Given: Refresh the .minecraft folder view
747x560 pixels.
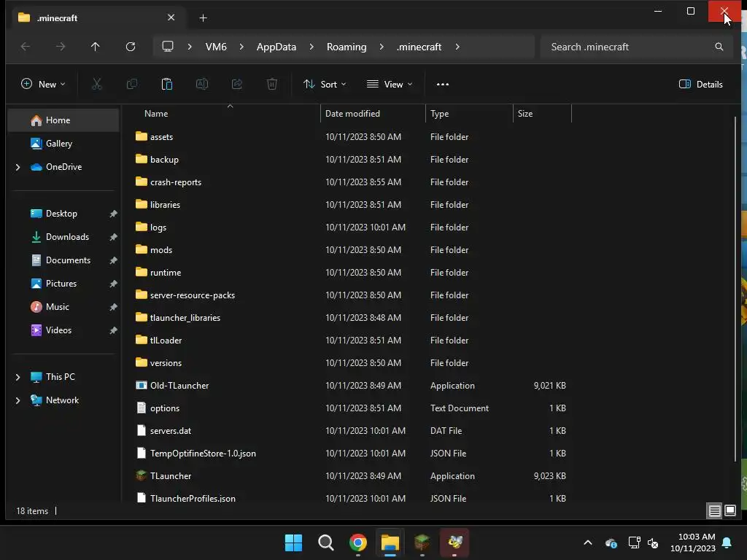Looking at the screenshot, I should pyautogui.click(x=130, y=47).
